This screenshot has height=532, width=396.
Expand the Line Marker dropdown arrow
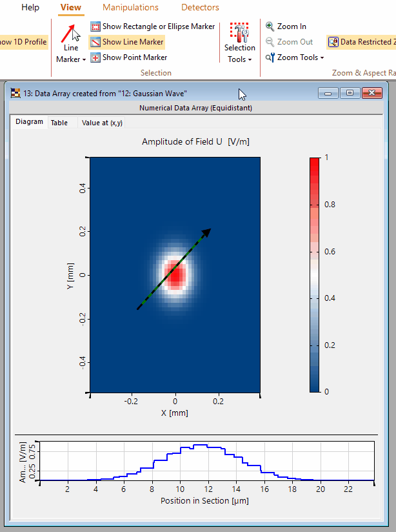coord(84,59)
